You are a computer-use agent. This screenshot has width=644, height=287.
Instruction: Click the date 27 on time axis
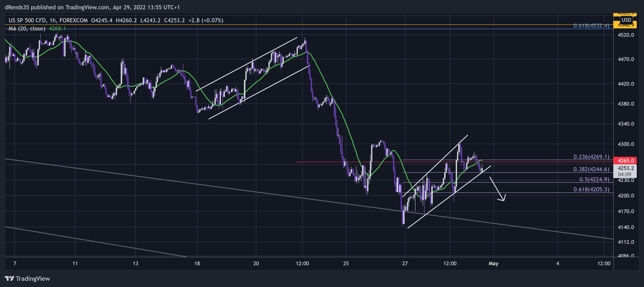[x=405, y=263]
